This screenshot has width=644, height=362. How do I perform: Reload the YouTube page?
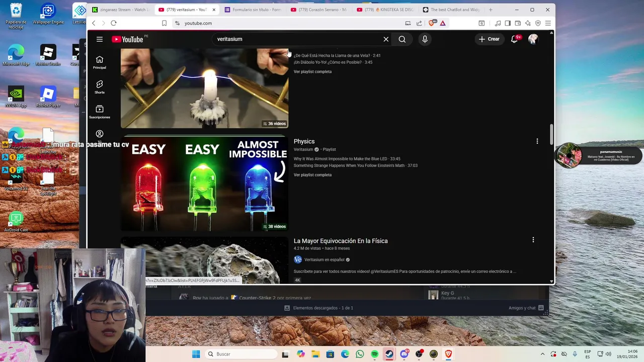114,23
